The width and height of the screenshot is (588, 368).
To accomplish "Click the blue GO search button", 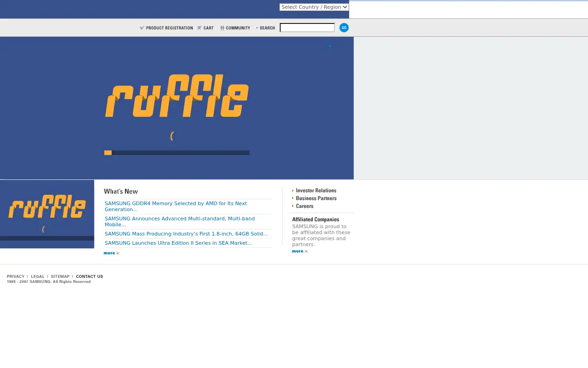I will click(344, 28).
